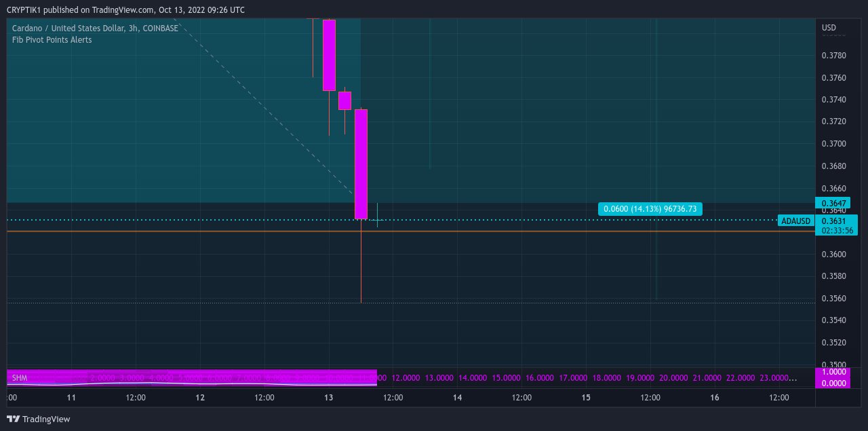Screen dimensions: 868x431
Task: Click the day 15 label on the time axis
Action: click(586, 398)
